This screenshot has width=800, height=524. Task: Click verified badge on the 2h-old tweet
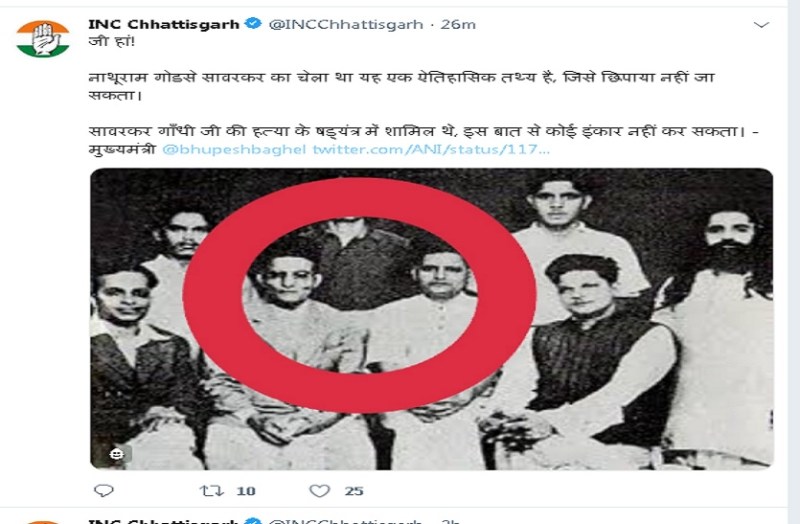(254, 521)
